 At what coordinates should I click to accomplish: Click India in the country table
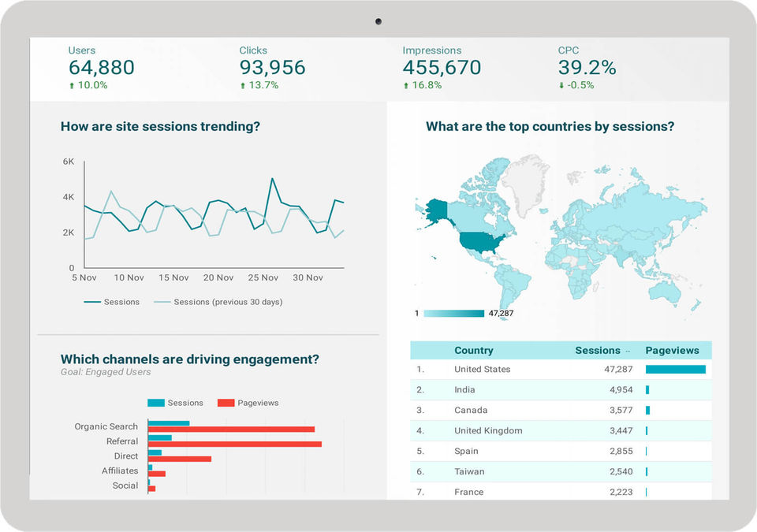click(x=464, y=389)
